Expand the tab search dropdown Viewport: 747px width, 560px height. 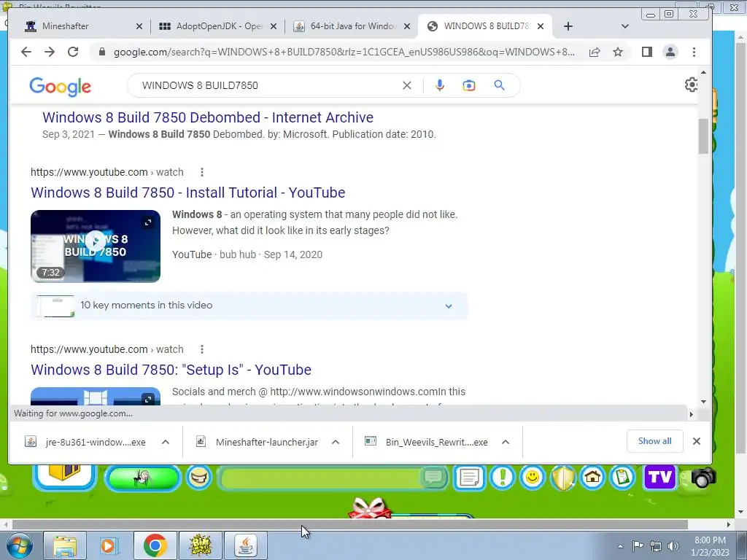coord(625,26)
